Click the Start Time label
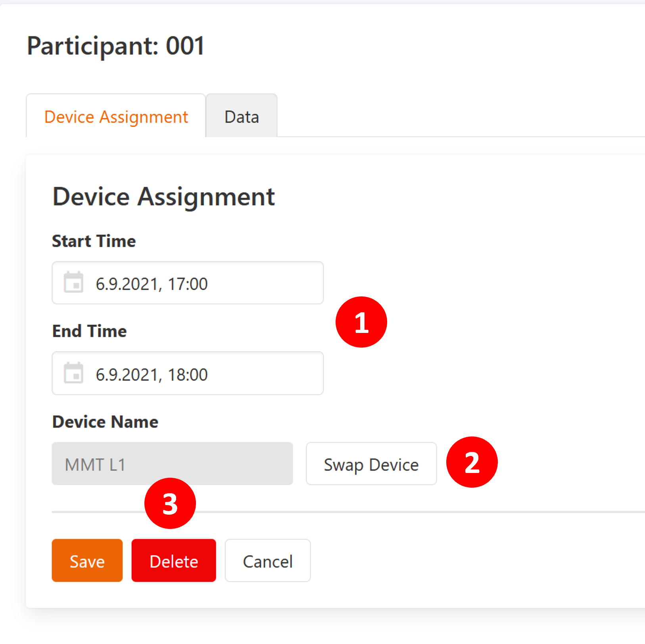The image size is (645, 644). (94, 241)
